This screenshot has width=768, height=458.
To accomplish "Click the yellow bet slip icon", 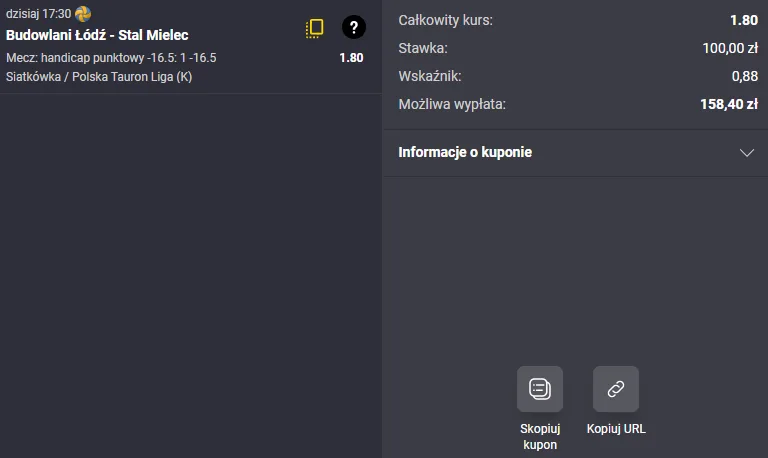I will coord(315,29).
